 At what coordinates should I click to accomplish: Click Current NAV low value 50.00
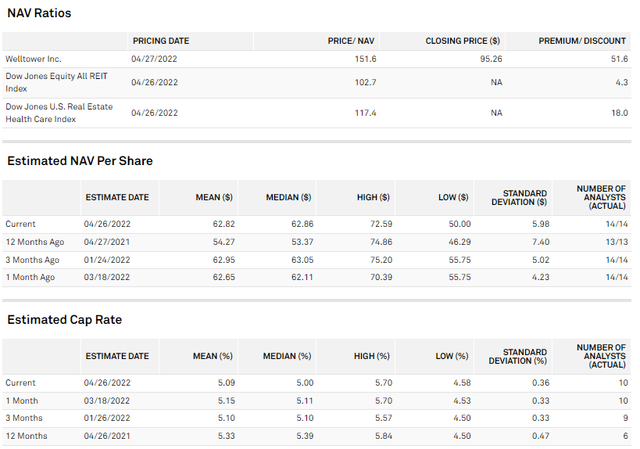click(x=460, y=224)
